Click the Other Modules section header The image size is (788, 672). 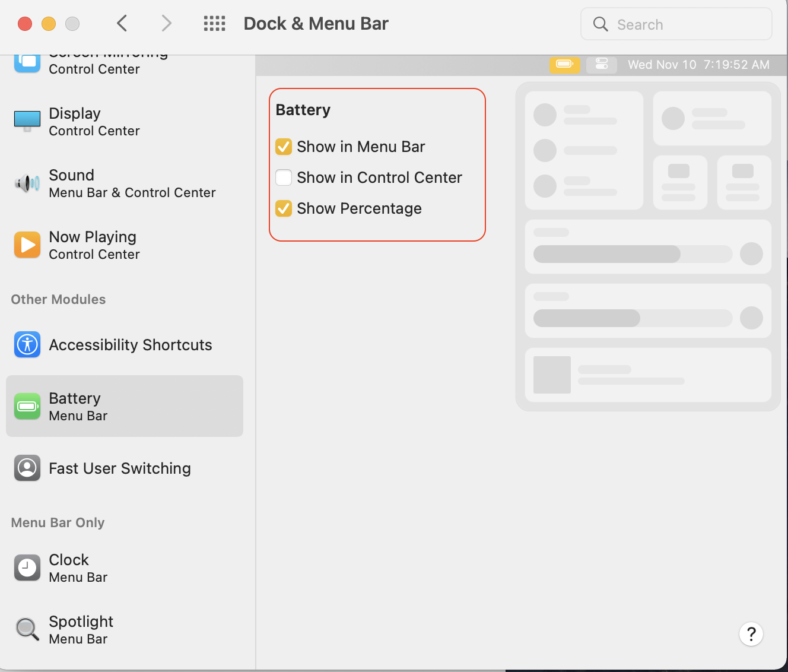tap(58, 299)
